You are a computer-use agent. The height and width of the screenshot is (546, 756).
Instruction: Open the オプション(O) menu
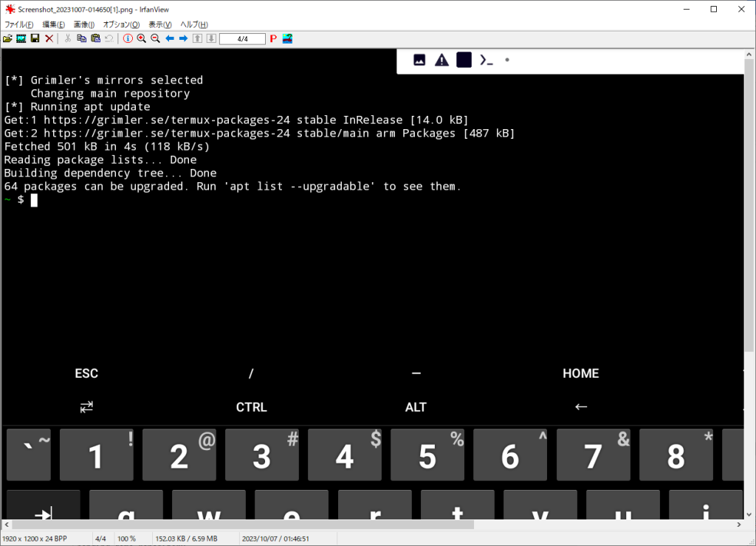tap(122, 24)
